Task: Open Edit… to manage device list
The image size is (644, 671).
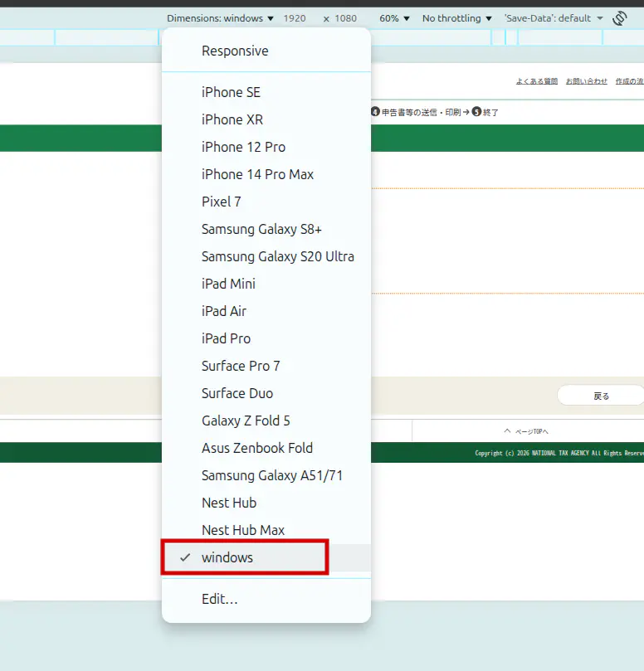Action: 219,599
